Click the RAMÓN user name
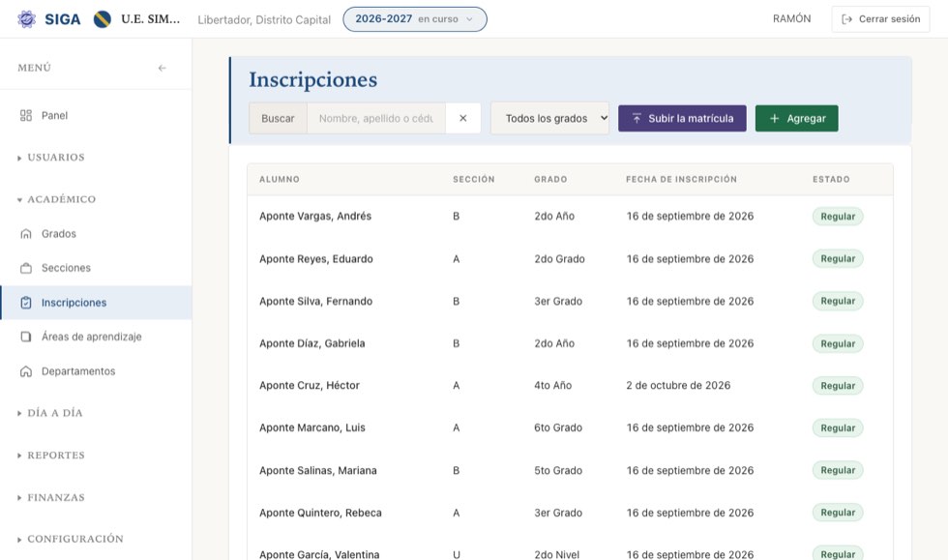This screenshot has width=948, height=560. (x=792, y=18)
